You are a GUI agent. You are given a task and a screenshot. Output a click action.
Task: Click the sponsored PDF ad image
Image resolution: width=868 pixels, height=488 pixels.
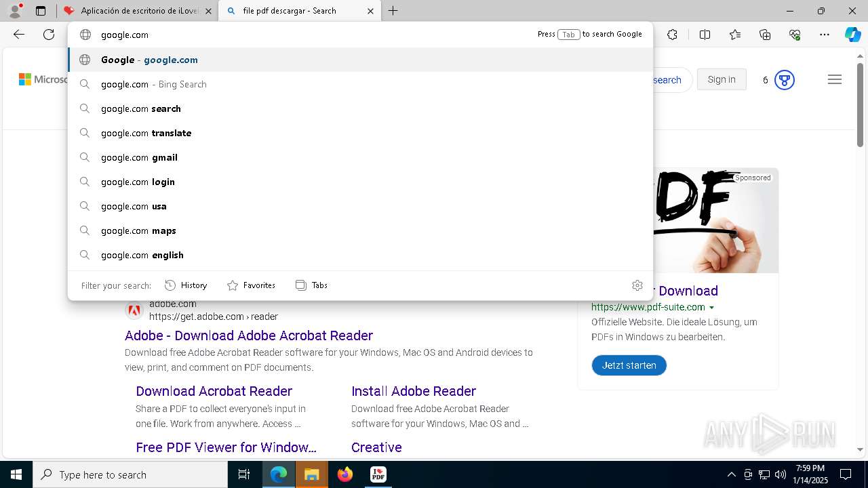[x=715, y=221]
